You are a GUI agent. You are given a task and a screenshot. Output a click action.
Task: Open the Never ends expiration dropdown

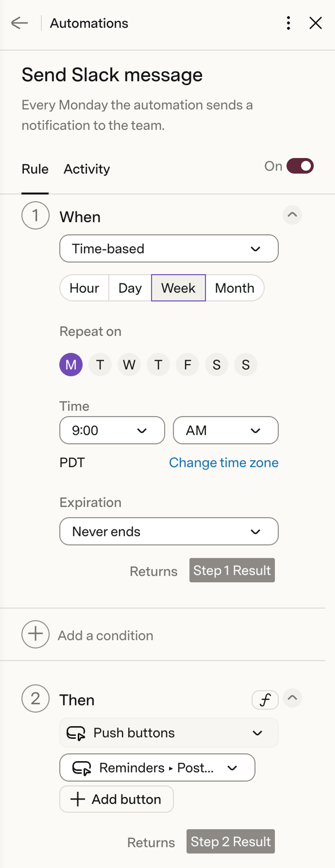(169, 531)
